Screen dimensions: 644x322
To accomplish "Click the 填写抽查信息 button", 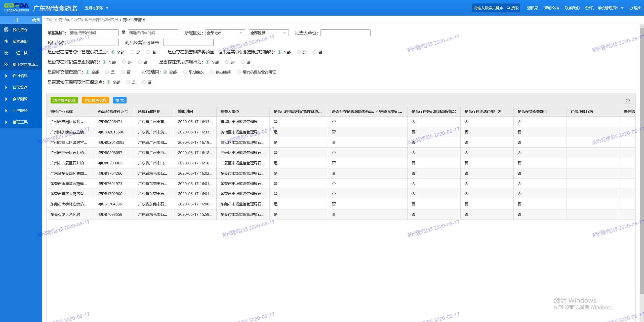I will point(64,100).
